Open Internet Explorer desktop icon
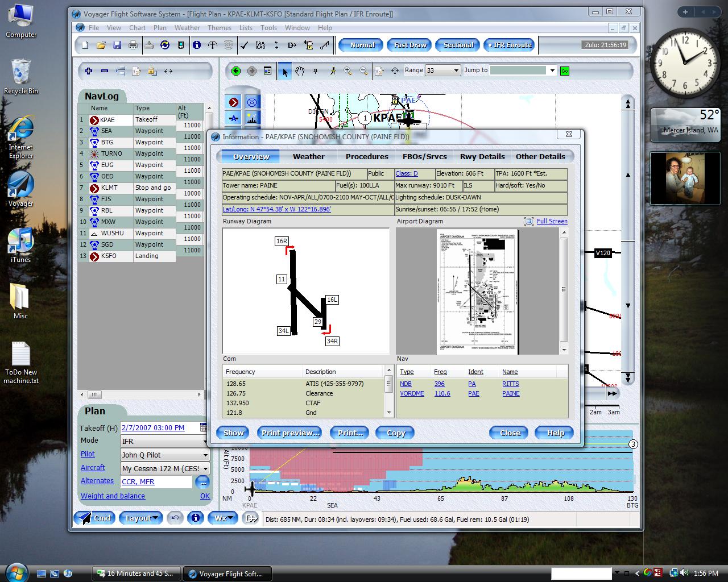This screenshot has width=728, height=582. [20, 137]
